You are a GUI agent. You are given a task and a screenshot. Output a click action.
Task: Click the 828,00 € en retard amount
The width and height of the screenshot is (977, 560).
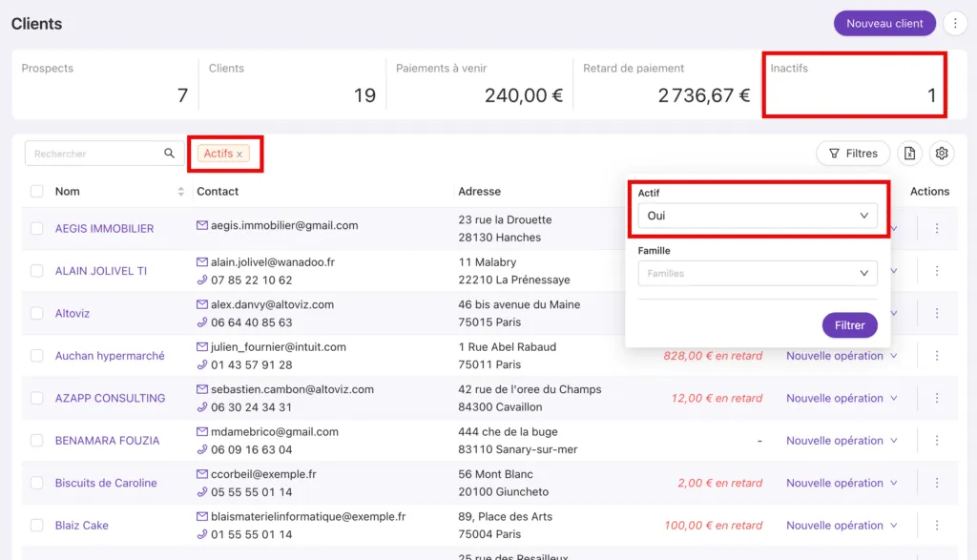[713, 356]
